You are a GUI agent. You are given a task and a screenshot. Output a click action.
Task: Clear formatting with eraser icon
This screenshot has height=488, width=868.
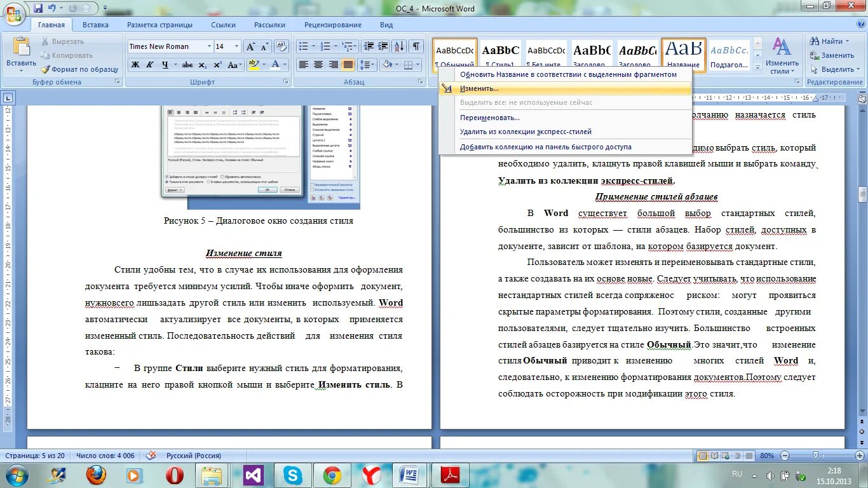pos(280,46)
